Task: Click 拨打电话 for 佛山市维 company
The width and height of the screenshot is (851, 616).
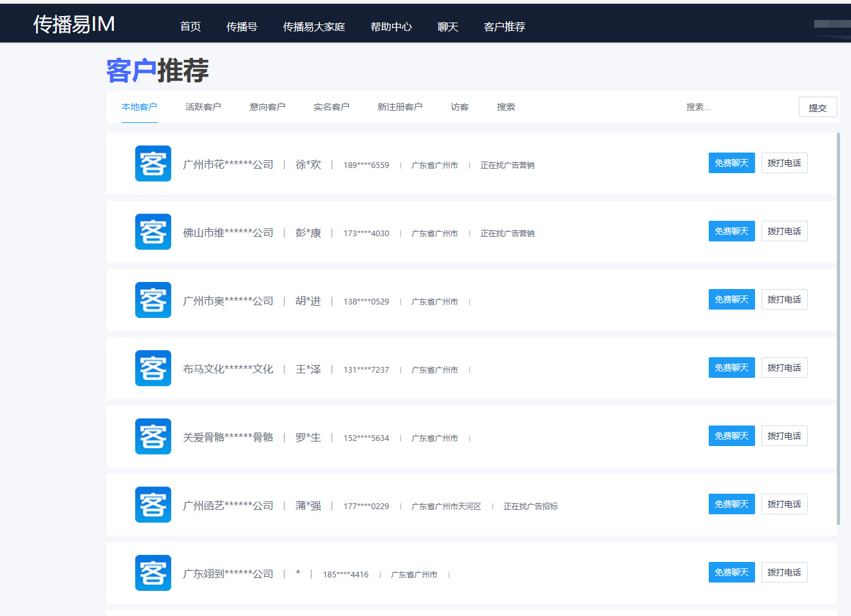Action: pos(784,230)
